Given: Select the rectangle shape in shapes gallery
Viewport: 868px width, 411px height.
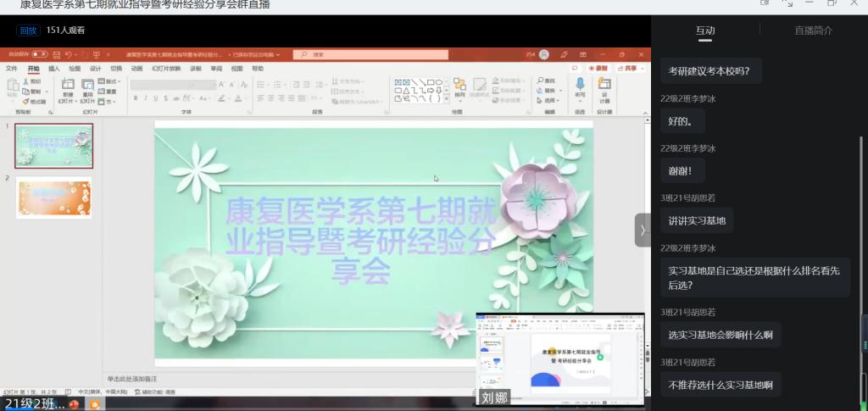Looking at the screenshot, I should click(431, 82).
